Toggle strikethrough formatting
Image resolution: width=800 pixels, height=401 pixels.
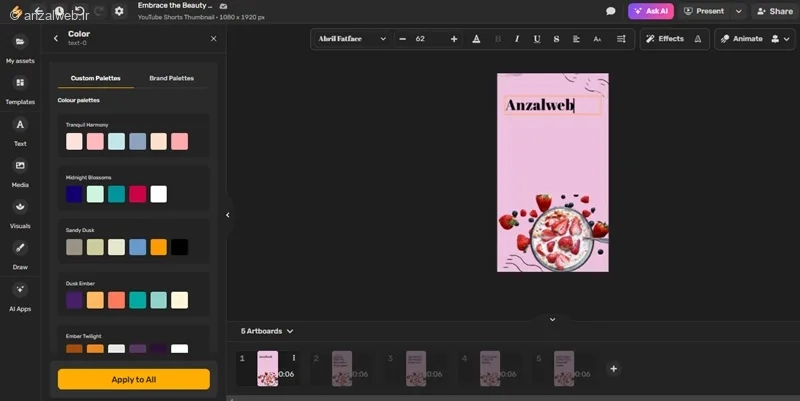[556, 39]
